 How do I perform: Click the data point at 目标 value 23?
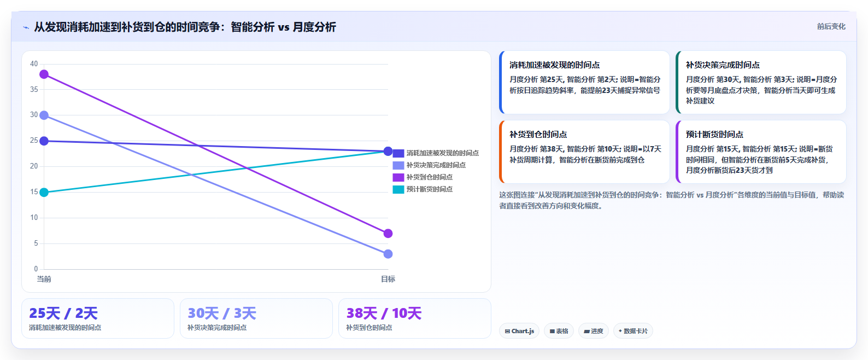tap(388, 152)
